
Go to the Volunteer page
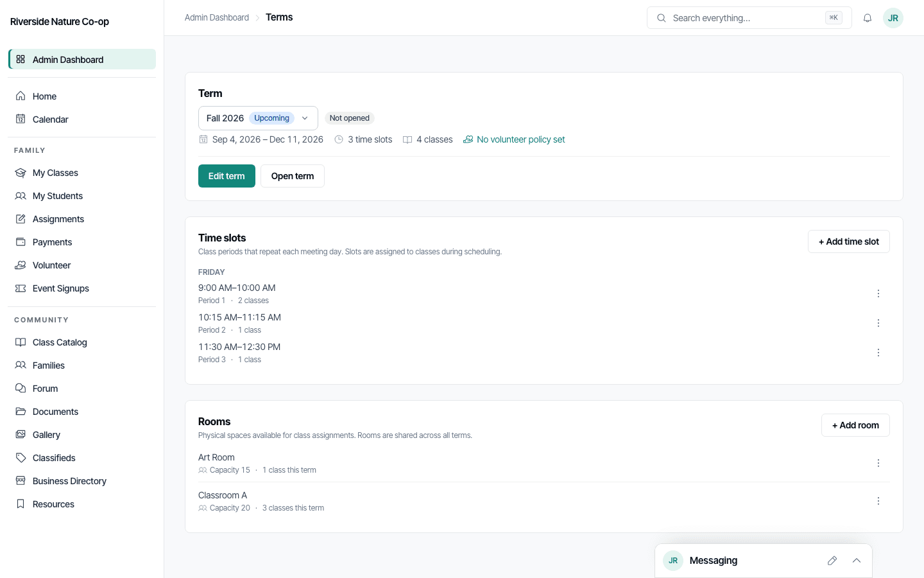(82, 265)
